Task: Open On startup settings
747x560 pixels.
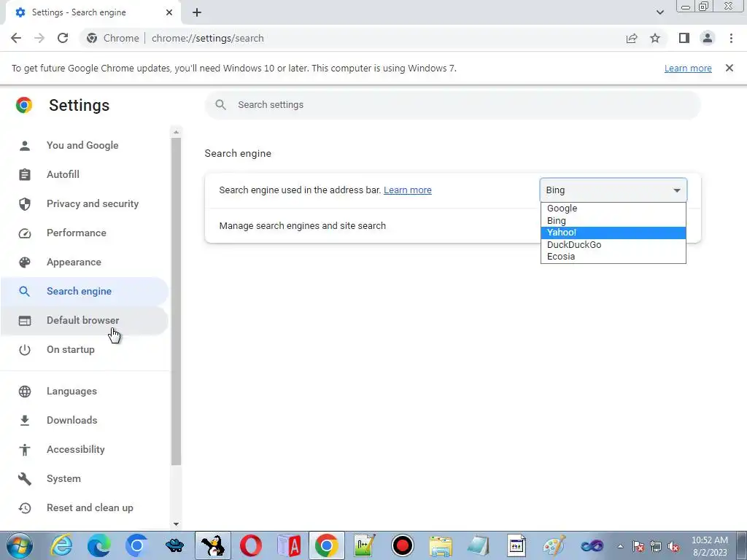Action: coord(85,349)
